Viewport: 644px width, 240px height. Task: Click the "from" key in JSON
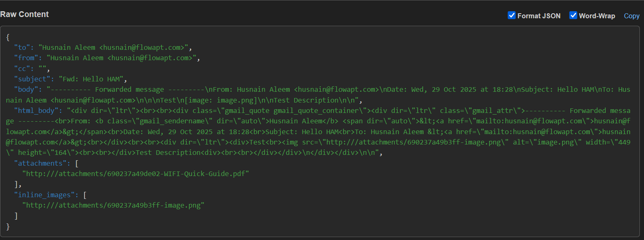[26, 58]
